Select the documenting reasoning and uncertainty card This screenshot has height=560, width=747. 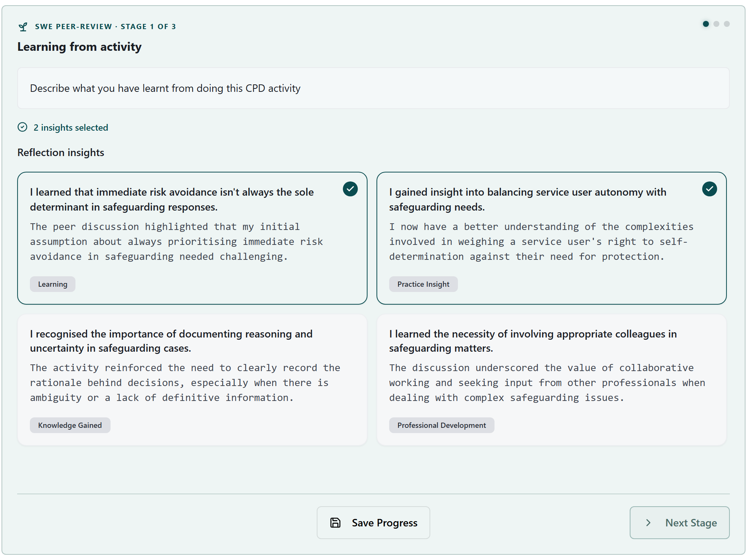(x=192, y=380)
